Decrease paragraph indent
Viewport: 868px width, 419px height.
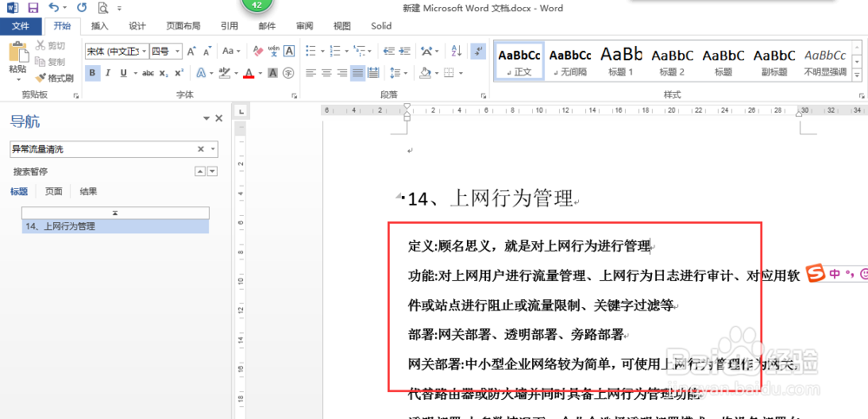tap(389, 51)
